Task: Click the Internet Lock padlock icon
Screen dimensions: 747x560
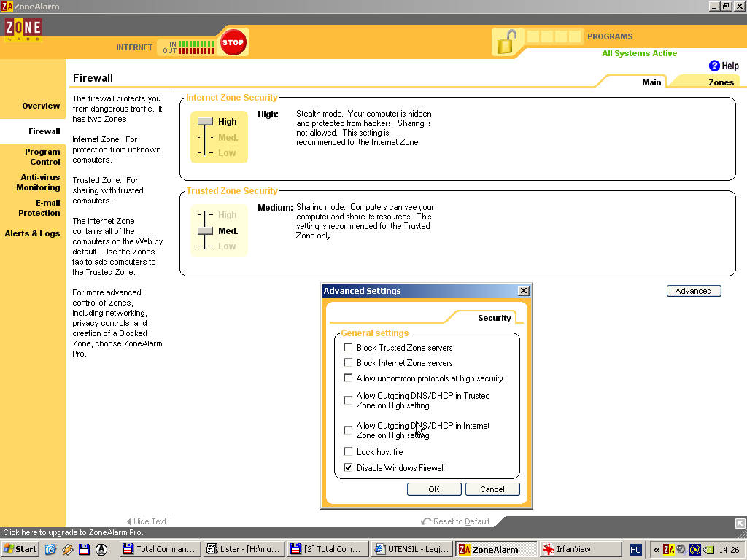Action: pyautogui.click(x=506, y=42)
